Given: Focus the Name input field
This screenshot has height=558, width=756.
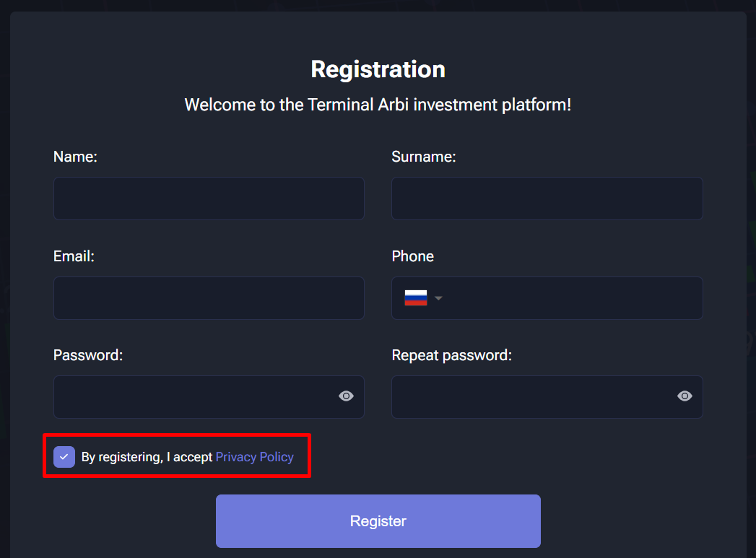Looking at the screenshot, I should (x=209, y=199).
